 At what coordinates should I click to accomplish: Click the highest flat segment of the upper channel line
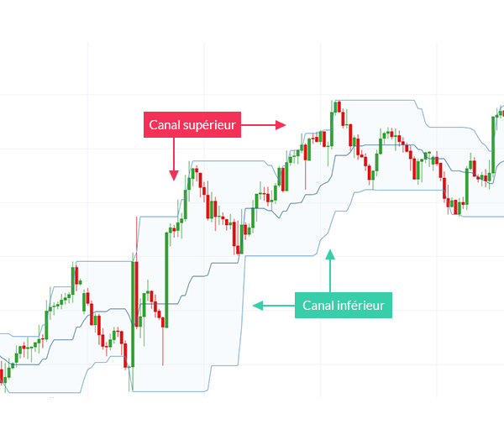[x=375, y=100]
